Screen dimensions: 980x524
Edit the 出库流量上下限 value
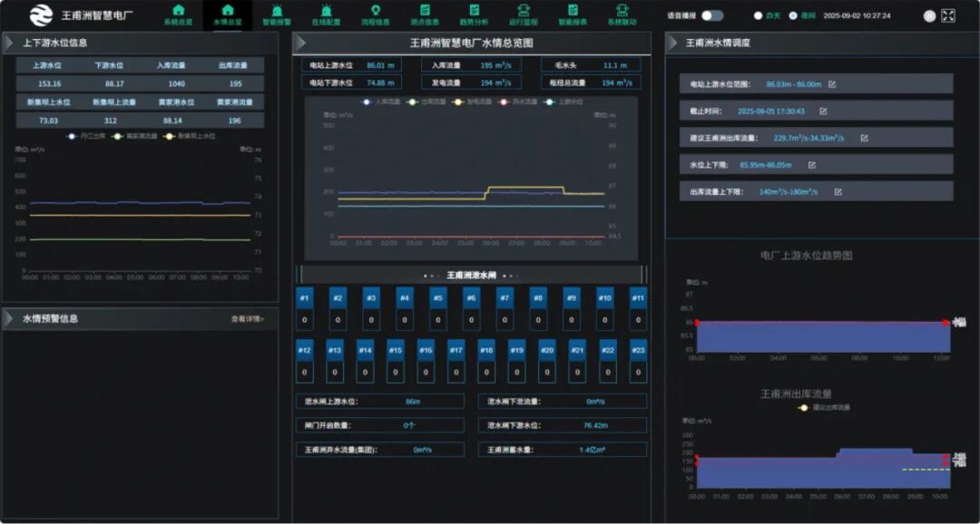[838, 191]
